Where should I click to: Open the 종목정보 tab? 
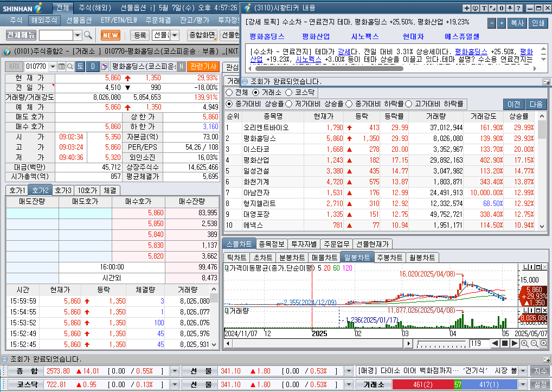(x=272, y=244)
